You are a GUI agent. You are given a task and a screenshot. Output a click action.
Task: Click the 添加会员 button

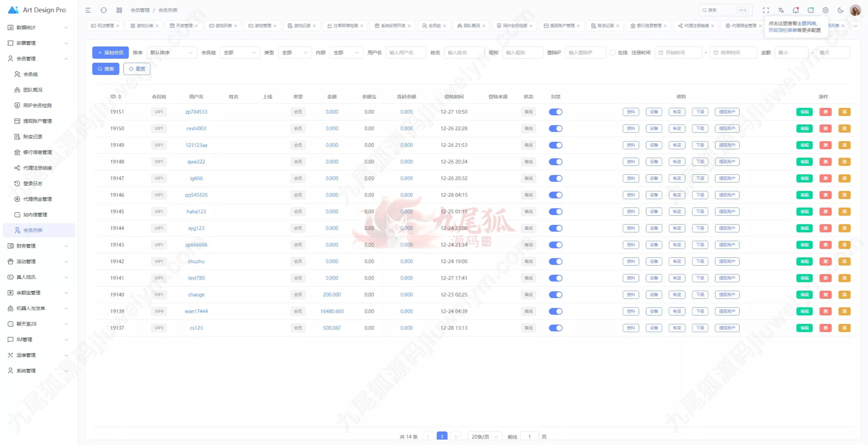(x=111, y=53)
